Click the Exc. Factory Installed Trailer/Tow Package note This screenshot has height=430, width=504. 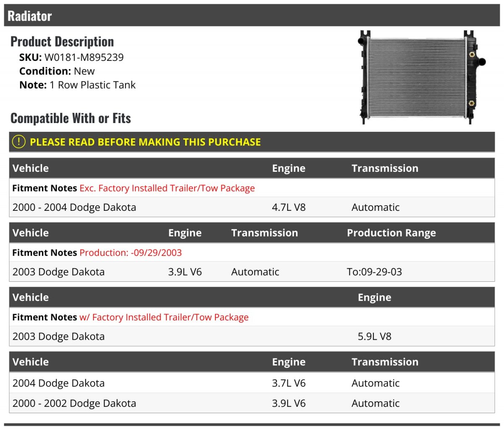coord(167,188)
